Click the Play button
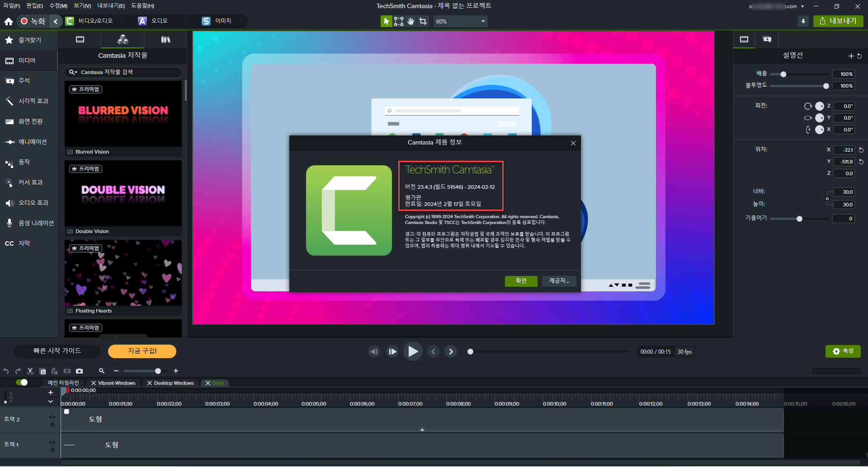The image size is (868, 467). click(x=413, y=351)
